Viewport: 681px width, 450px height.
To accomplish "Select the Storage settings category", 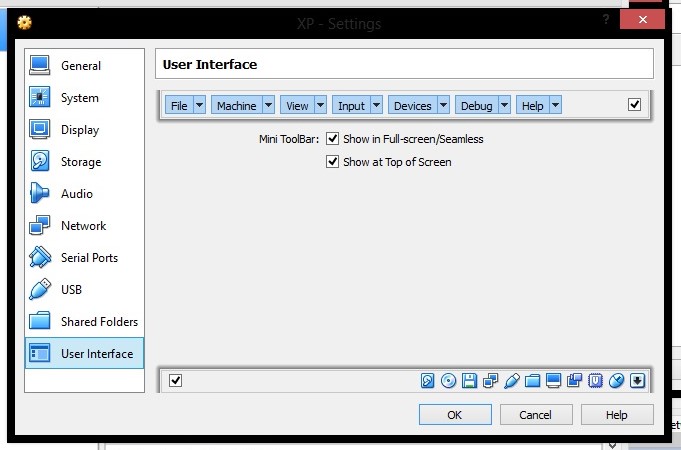I will pos(80,162).
